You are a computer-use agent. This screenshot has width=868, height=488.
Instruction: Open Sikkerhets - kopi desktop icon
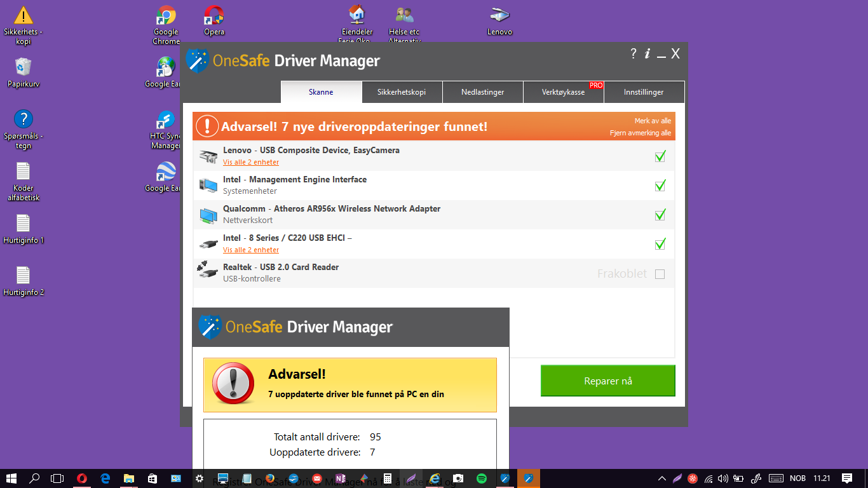pyautogui.click(x=24, y=25)
